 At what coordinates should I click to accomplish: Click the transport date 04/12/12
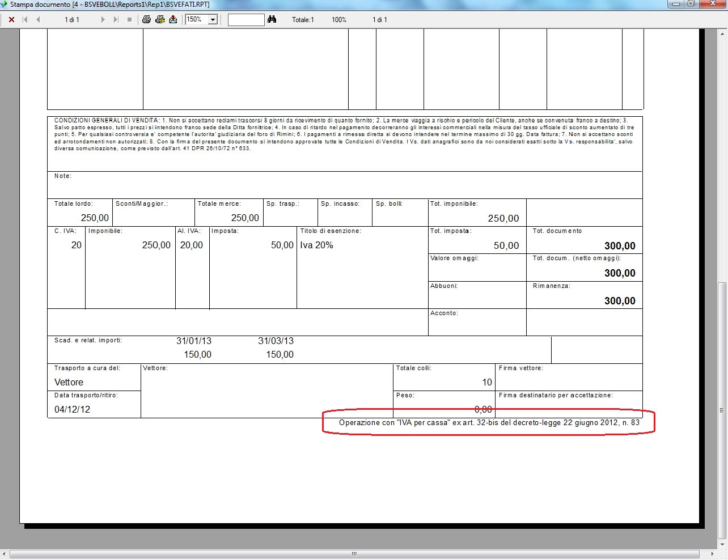pyautogui.click(x=72, y=410)
